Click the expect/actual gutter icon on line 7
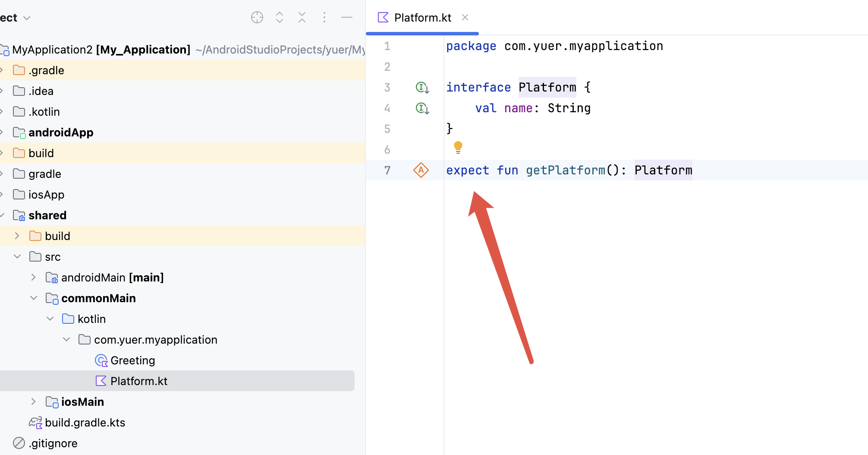 [421, 170]
